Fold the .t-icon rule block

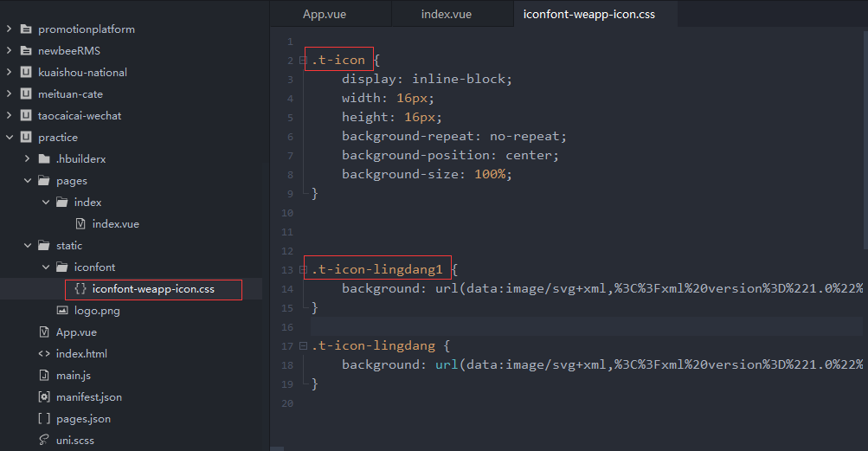[303, 61]
